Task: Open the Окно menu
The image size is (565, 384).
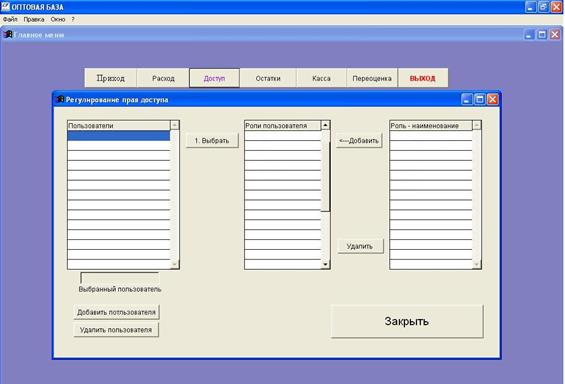Action: [x=58, y=19]
